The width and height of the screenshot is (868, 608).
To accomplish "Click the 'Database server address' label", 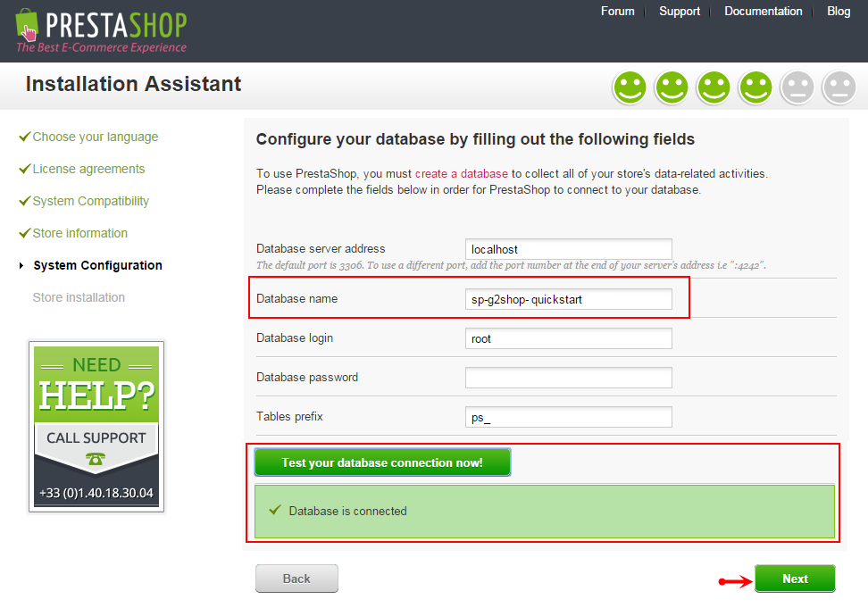I will (321, 249).
